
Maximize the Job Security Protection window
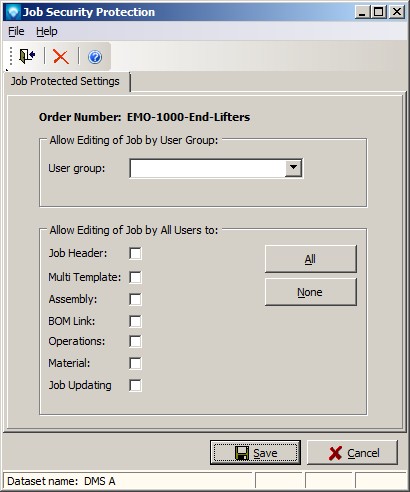379,12
